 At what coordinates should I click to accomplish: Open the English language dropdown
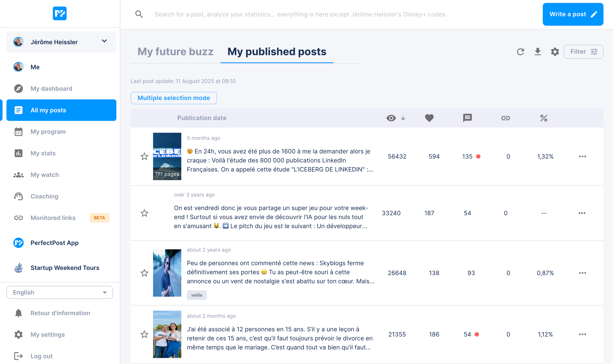pos(60,292)
